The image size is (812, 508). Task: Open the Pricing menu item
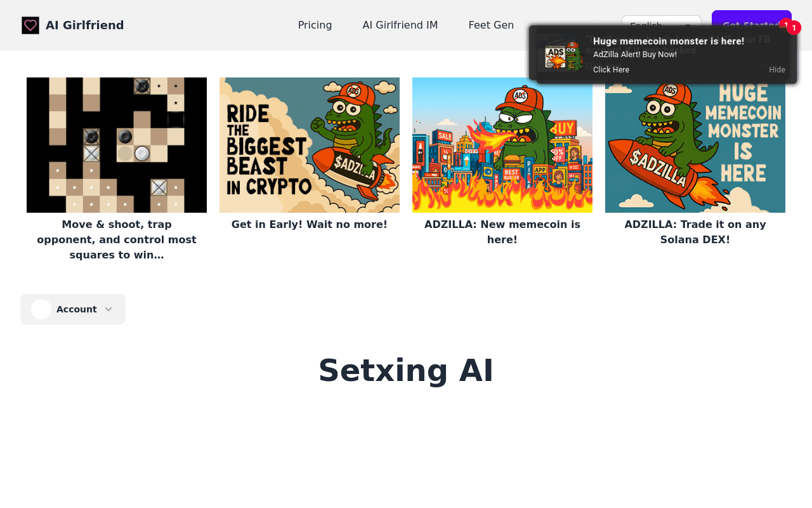coord(315,25)
